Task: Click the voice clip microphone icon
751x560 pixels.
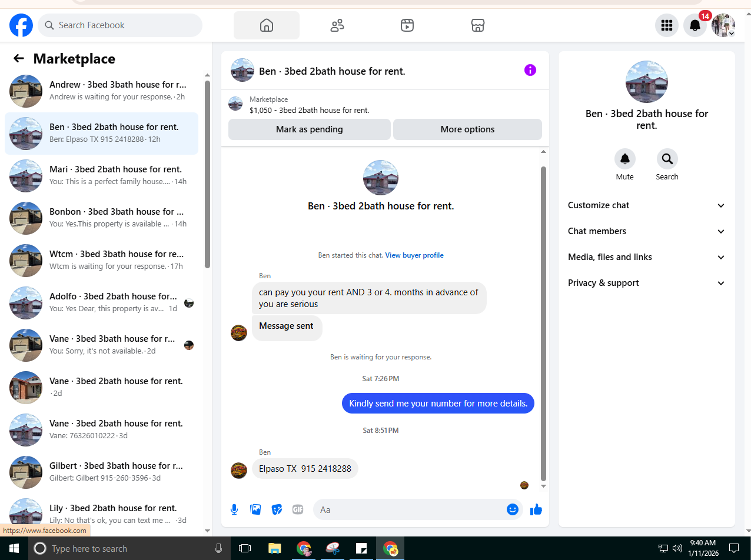Action: (234, 509)
